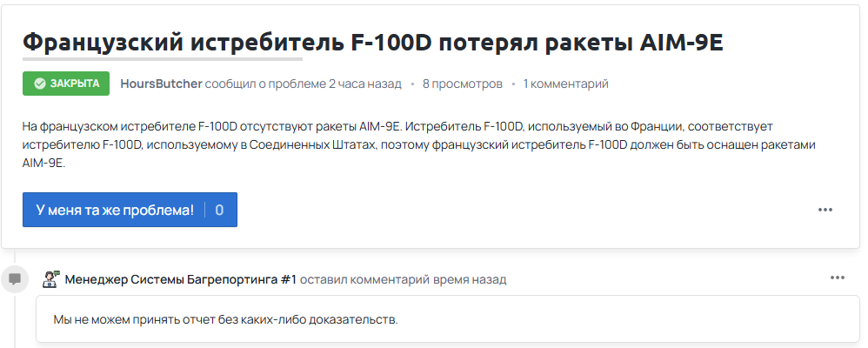Click the "2 часа назад" timestamp

(x=365, y=84)
